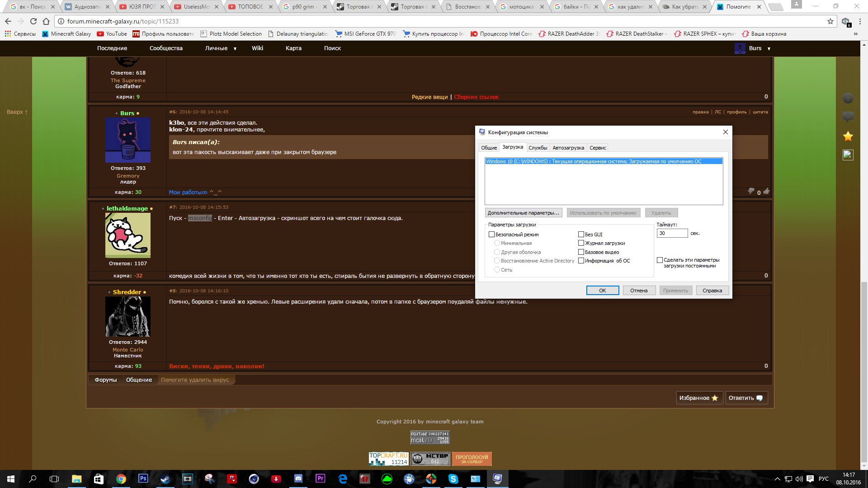Open the Поиск forum menu item
The image size is (868, 488).
332,48
